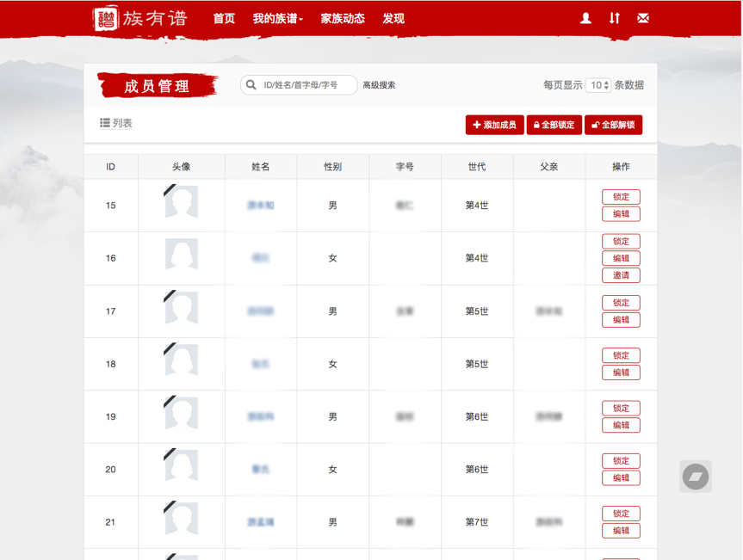Image resolution: width=743 pixels, height=560 pixels.
Task: Open the name link of member ID 19
Action: tap(261, 416)
